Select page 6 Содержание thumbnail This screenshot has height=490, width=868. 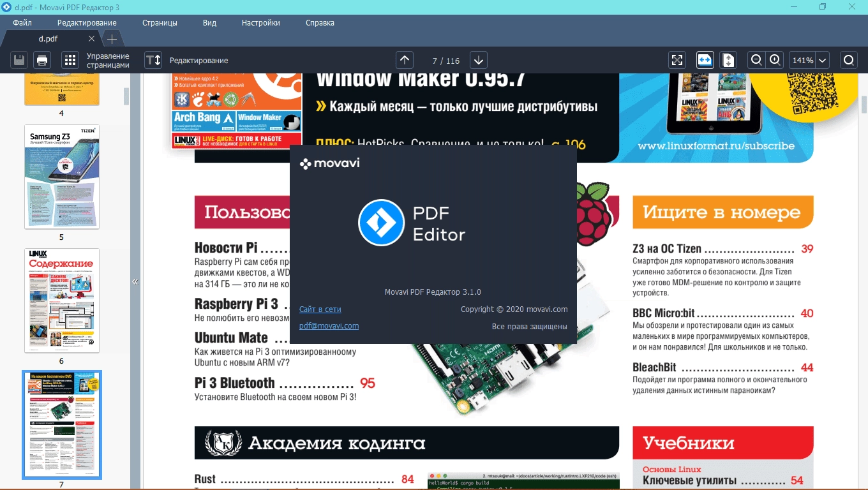62,301
